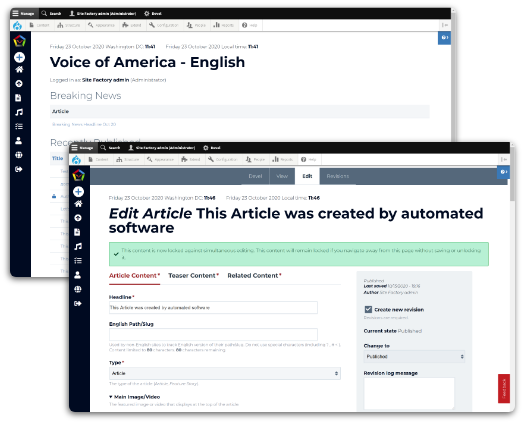Select the Edit tab

click(x=307, y=176)
